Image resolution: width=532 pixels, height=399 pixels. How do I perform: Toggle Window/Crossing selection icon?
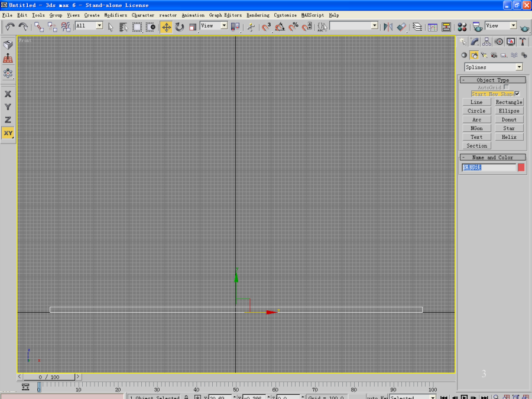pyautogui.click(x=150, y=27)
